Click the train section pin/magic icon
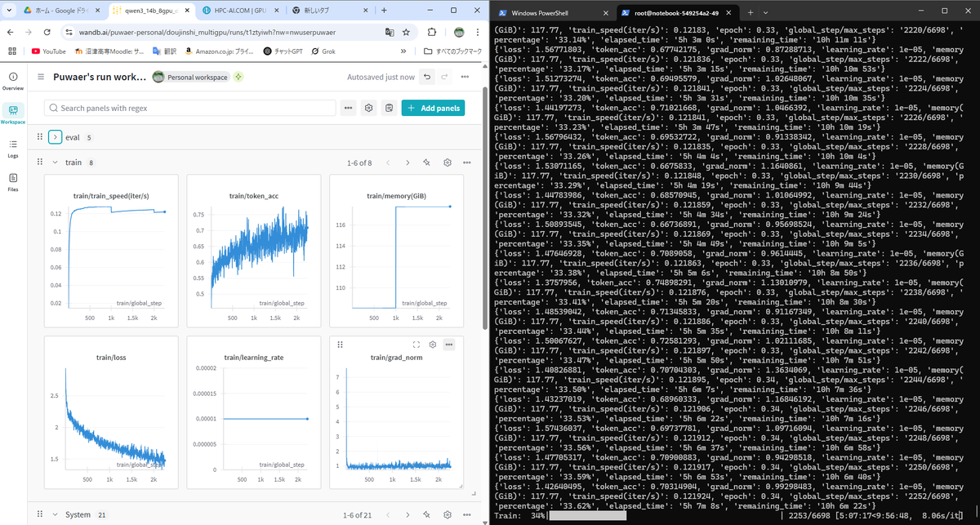 (x=426, y=162)
